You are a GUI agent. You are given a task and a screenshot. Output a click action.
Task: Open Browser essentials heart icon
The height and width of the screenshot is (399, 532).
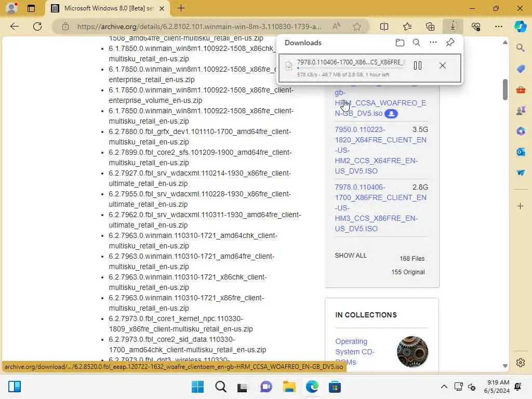pos(476,26)
